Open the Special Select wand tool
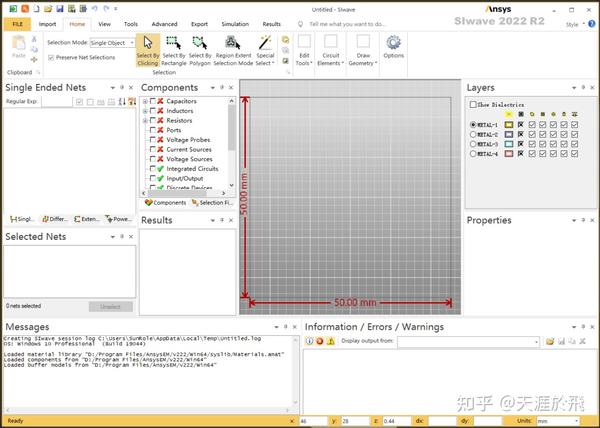 pos(265,50)
